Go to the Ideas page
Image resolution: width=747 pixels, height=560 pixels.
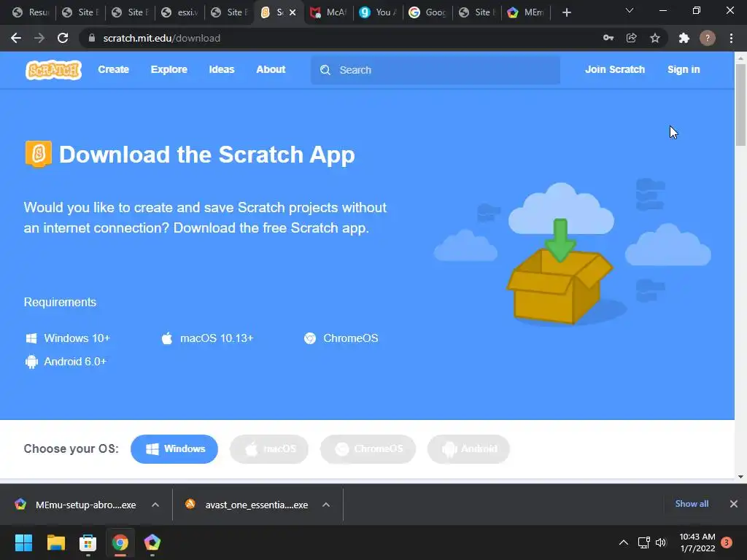pyautogui.click(x=222, y=69)
